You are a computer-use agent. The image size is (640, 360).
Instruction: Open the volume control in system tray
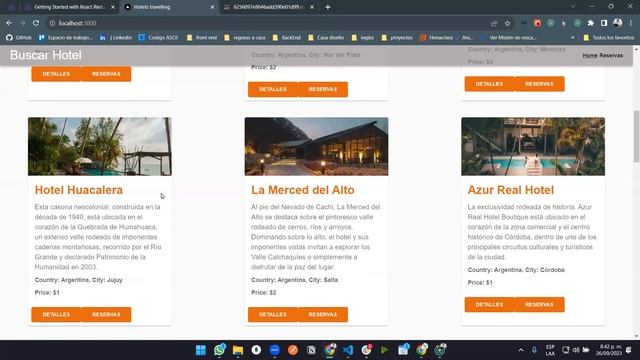(576, 350)
